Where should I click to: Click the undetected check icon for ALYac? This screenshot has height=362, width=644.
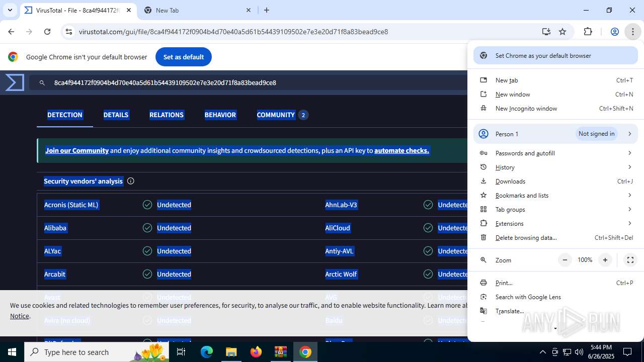point(147,251)
